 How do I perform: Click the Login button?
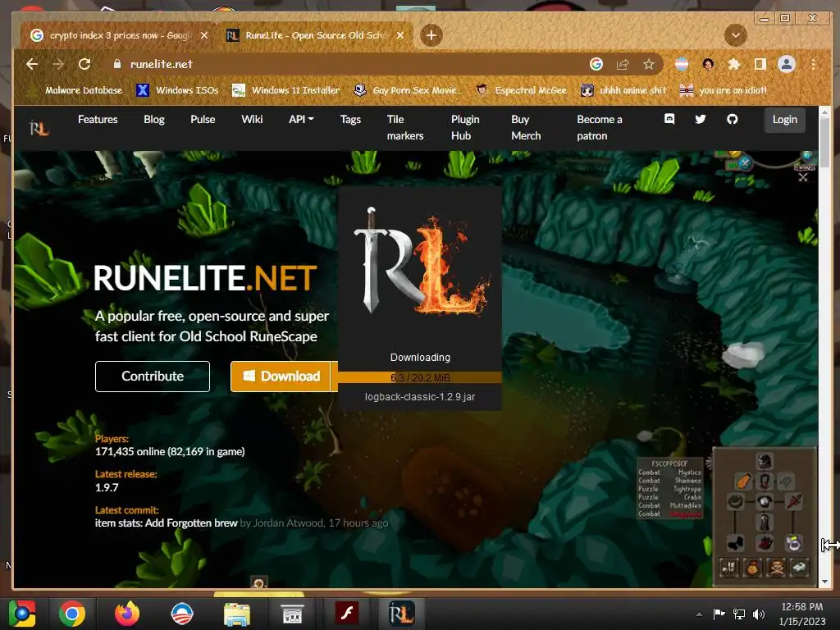click(x=785, y=119)
